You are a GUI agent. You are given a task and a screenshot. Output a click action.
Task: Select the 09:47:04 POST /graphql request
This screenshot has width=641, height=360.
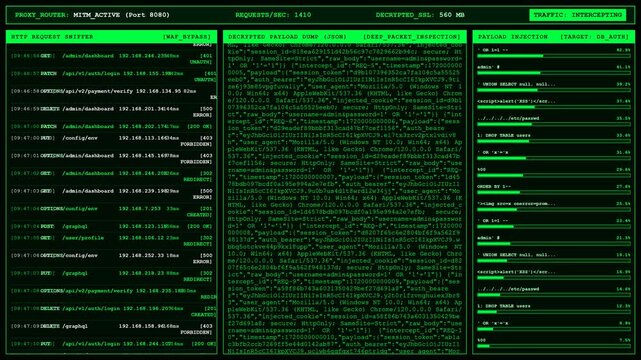click(x=111, y=226)
